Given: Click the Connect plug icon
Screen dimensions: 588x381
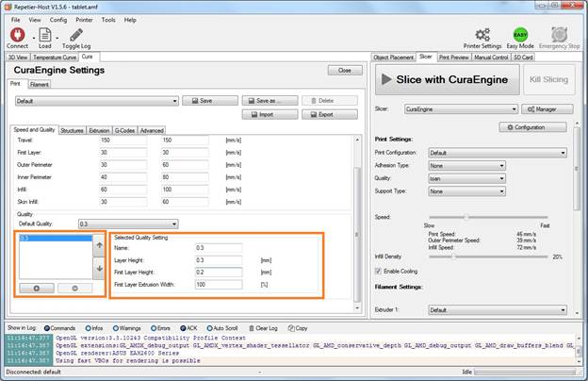Looking at the screenshot, I should pyautogui.click(x=16, y=34).
